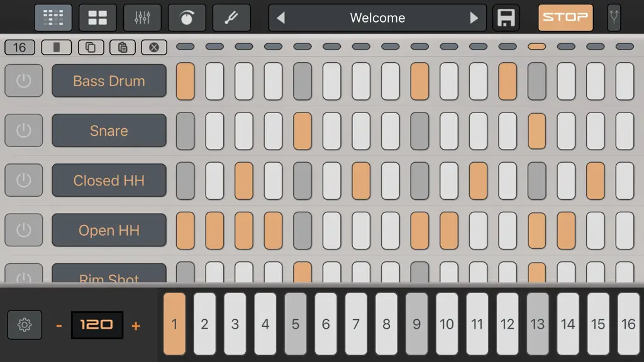Open the 16 steps length selector
Viewport: 644px width, 362px height.
click(x=19, y=47)
